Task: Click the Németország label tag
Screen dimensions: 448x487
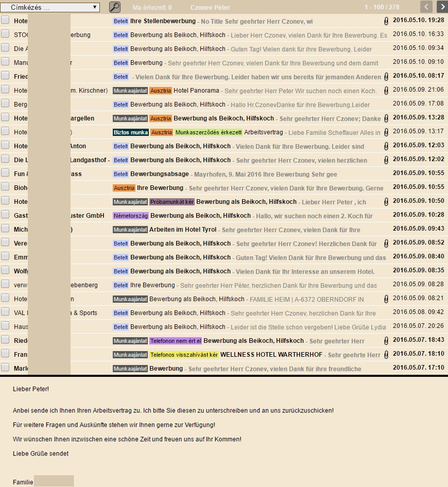Action: pos(131,216)
